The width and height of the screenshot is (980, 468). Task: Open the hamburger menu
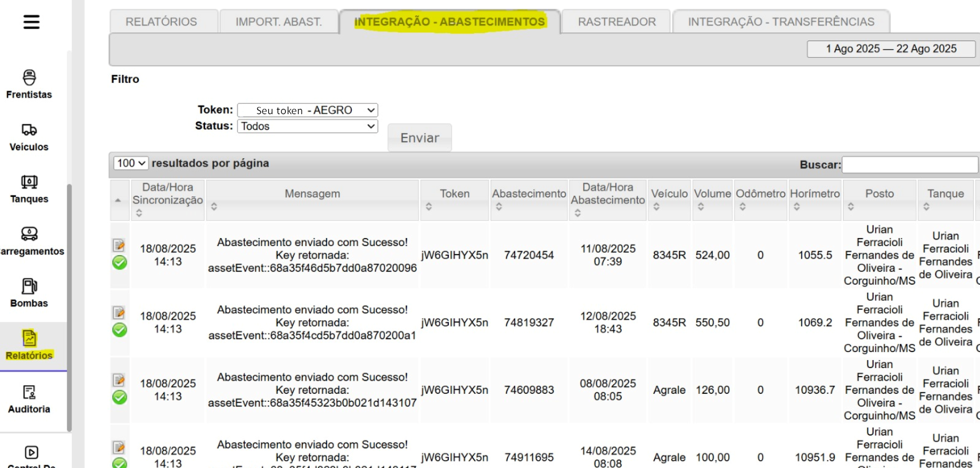click(x=31, y=22)
